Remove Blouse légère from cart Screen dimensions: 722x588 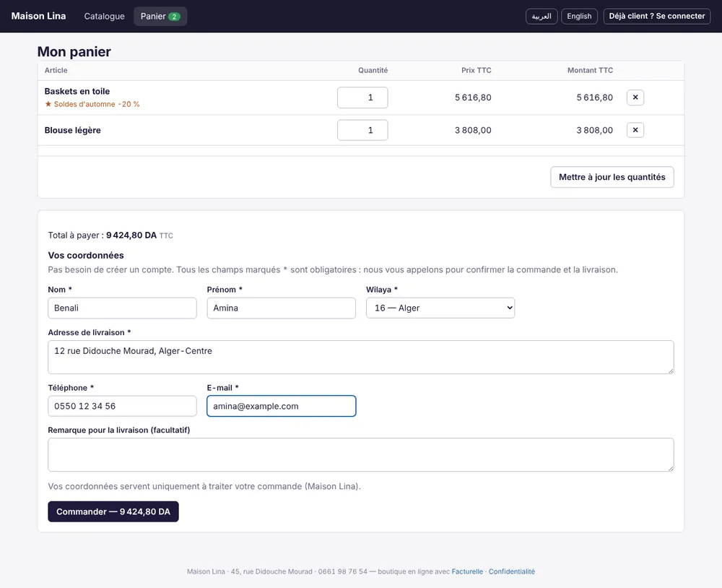click(635, 130)
